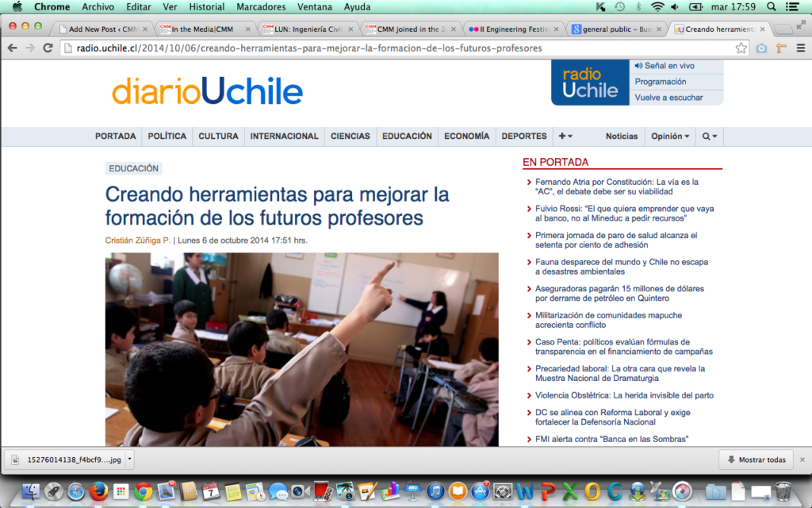Launch iTunes from the Dock
The height and width of the screenshot is (508, 812).
coord(435,492)
